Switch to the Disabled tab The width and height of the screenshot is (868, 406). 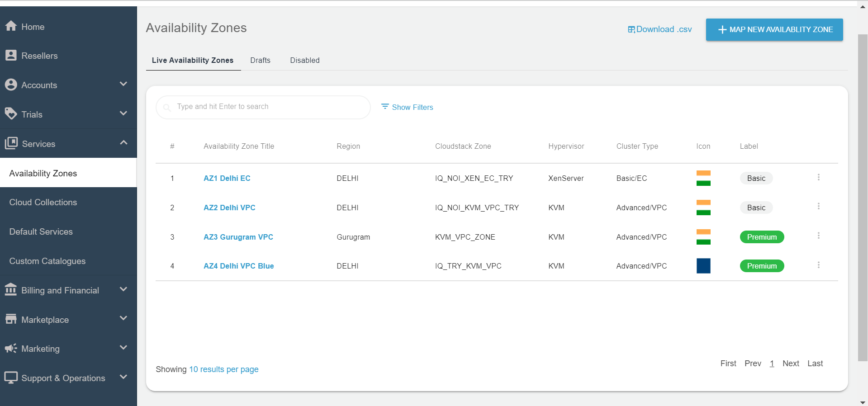click(304, 60)
